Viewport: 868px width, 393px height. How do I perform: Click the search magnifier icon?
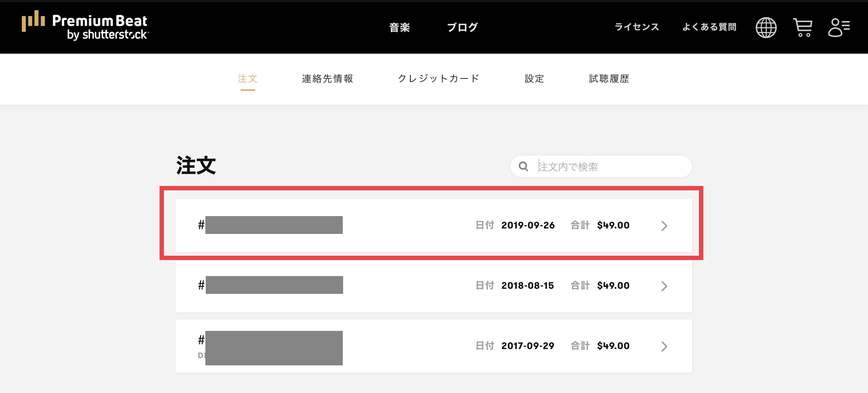point(523,166)
